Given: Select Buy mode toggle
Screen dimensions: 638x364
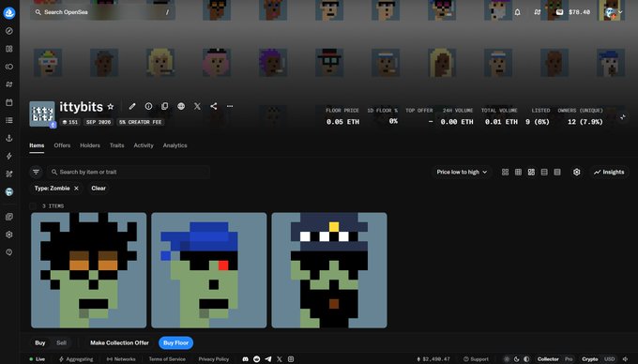Looking at the screenshot, I should tap(39, 342).
